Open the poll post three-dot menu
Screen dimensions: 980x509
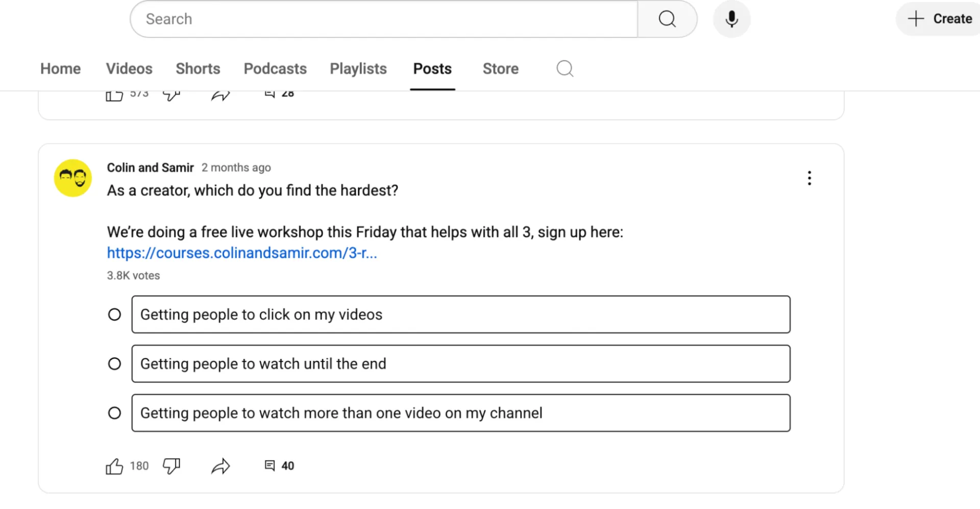pos(810,178)
